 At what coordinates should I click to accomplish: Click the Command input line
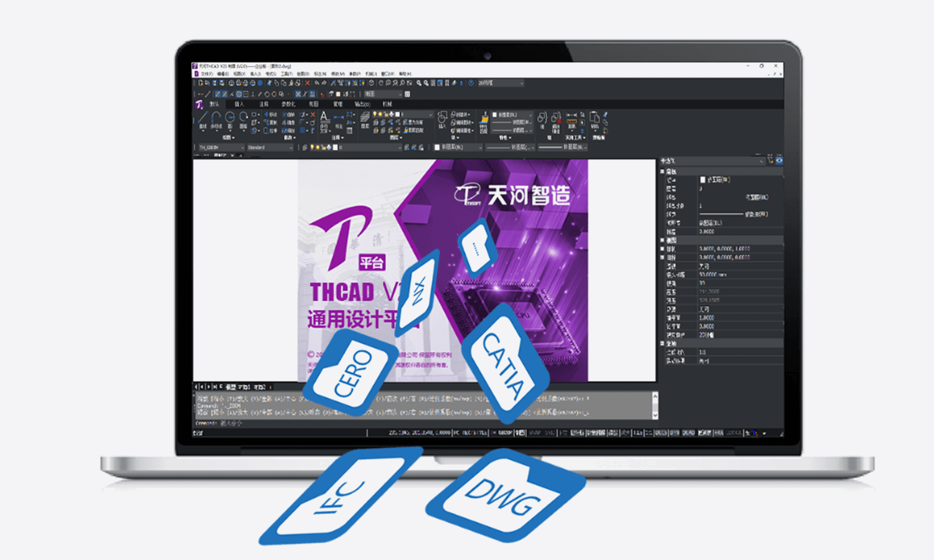[425, 423]
